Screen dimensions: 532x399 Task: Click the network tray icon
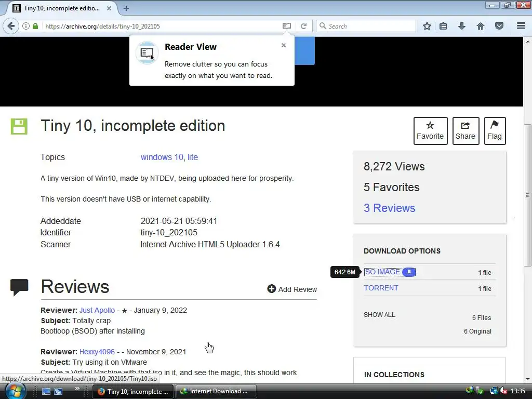coord(494,391)
